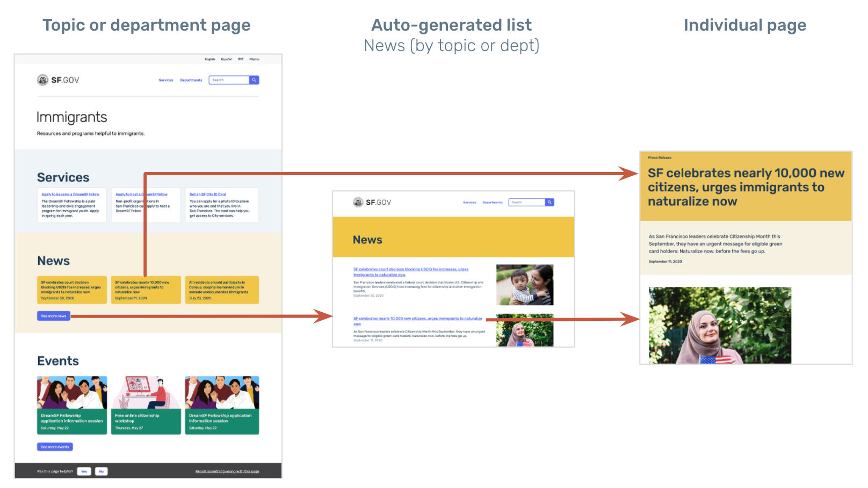Click the See more news button
Viewport: 868px width, 488px height.
pos(54,316)
